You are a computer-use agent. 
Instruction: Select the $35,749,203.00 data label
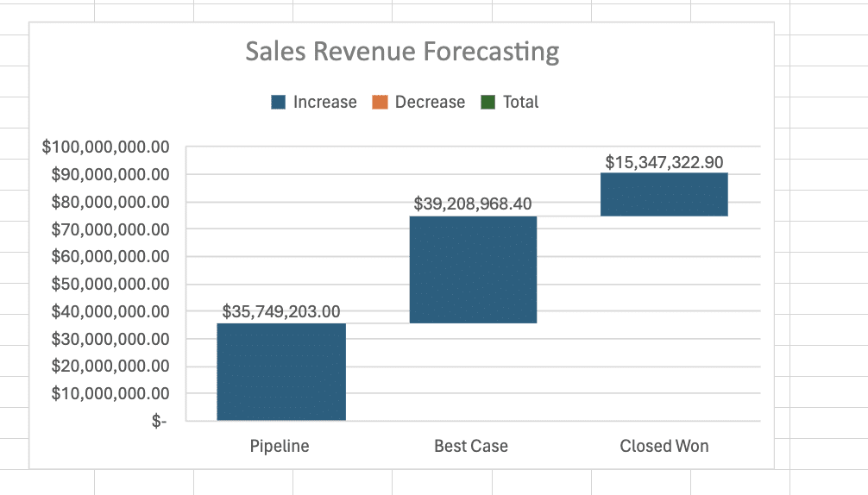pos(280,311)
